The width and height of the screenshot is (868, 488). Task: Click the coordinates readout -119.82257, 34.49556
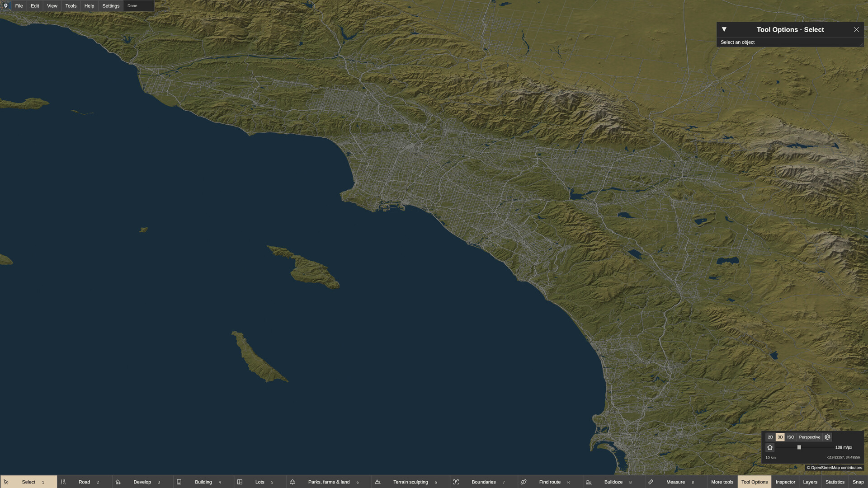tap(843, 457)
